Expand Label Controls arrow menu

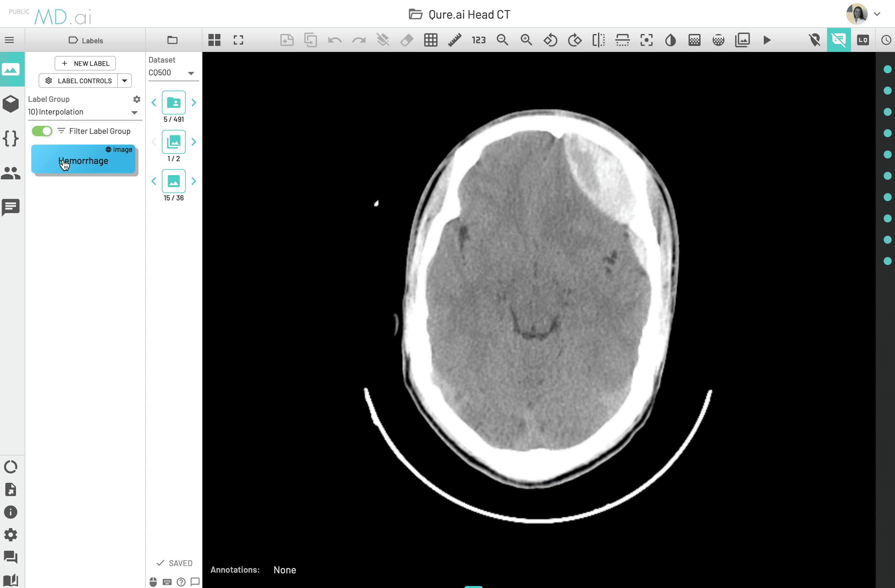tap(125, 81)
